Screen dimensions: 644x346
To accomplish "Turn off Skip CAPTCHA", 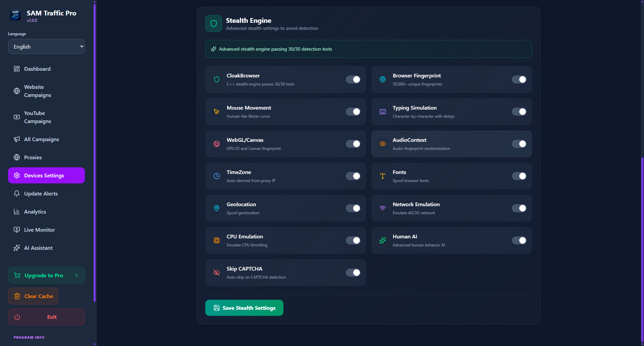I will pos(353,273).
